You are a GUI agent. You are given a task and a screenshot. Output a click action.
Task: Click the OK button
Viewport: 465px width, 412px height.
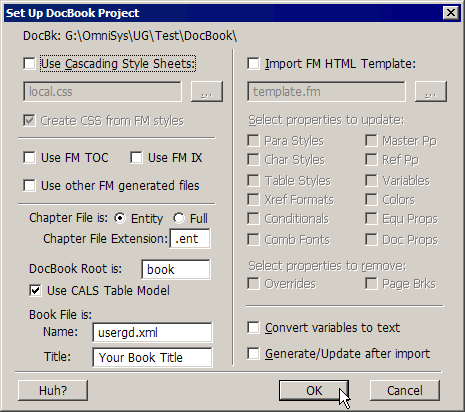pyautogui.click(x=314, y=390)
